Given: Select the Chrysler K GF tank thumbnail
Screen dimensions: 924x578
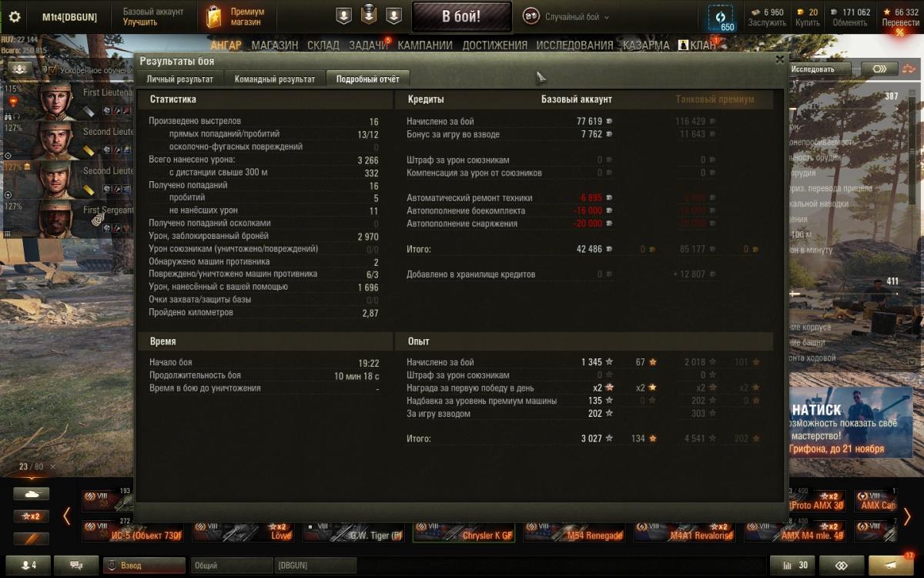Looking at the screenshot, I should (x=464, y=532).
